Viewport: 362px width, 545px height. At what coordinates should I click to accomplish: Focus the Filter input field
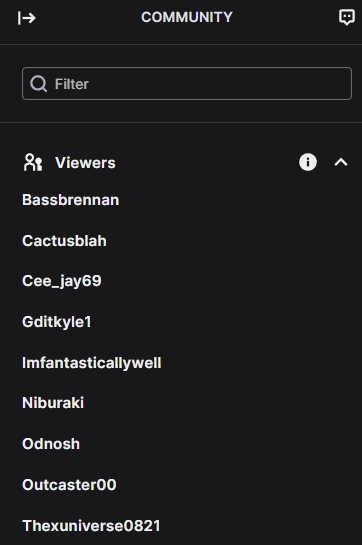point(187,83)
